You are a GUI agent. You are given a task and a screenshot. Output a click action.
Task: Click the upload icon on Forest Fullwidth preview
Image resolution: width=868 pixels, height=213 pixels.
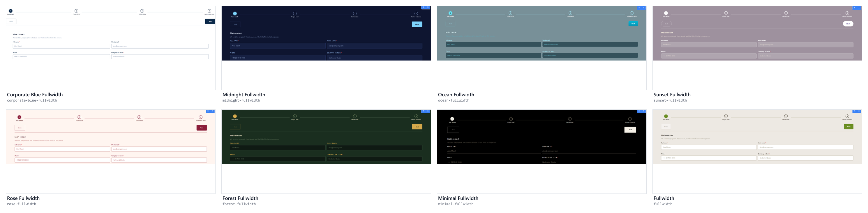(428, 111)
